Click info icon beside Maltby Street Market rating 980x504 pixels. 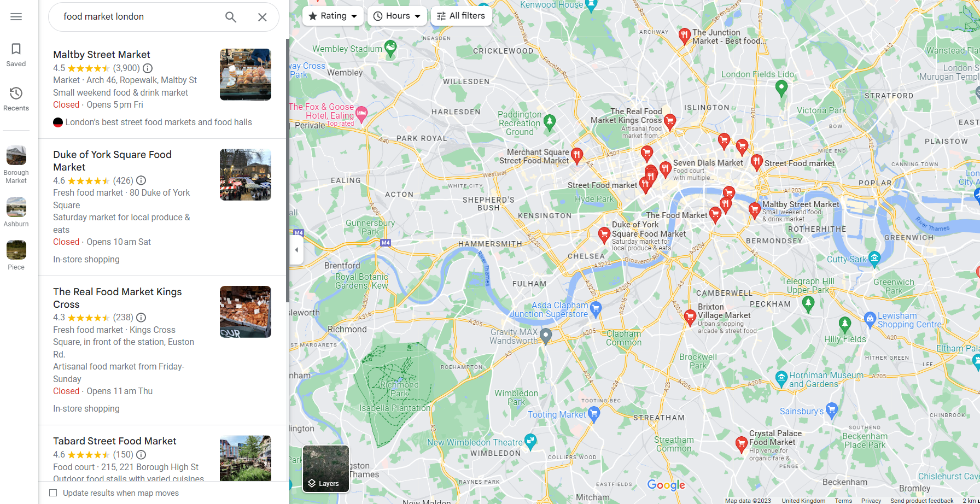[x=148, y=68]
